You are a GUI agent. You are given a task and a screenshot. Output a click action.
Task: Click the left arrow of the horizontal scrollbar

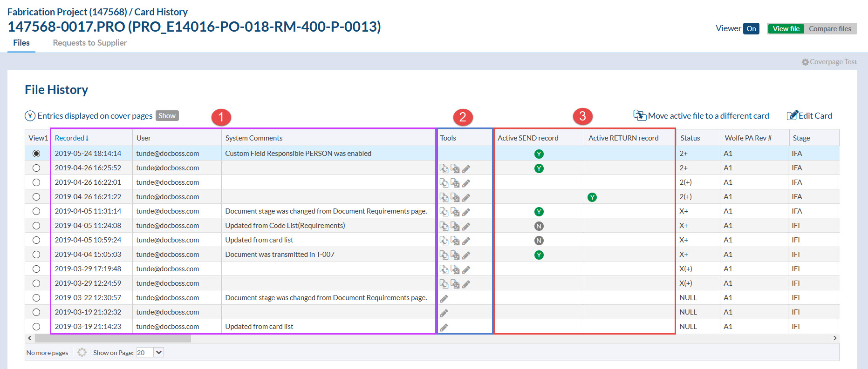(x=30, y=338)
